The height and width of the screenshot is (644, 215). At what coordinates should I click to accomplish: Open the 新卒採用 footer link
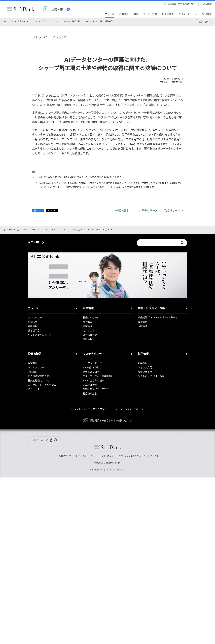coord(143,363)
